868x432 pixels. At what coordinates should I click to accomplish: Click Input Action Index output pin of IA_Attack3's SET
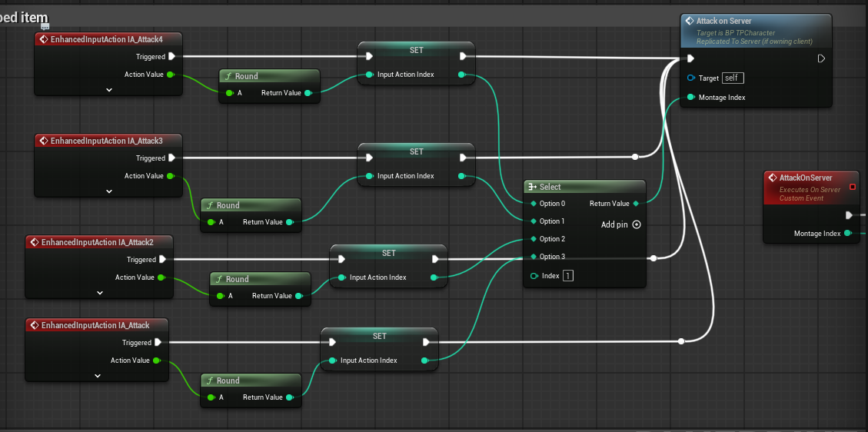[462, 176]
